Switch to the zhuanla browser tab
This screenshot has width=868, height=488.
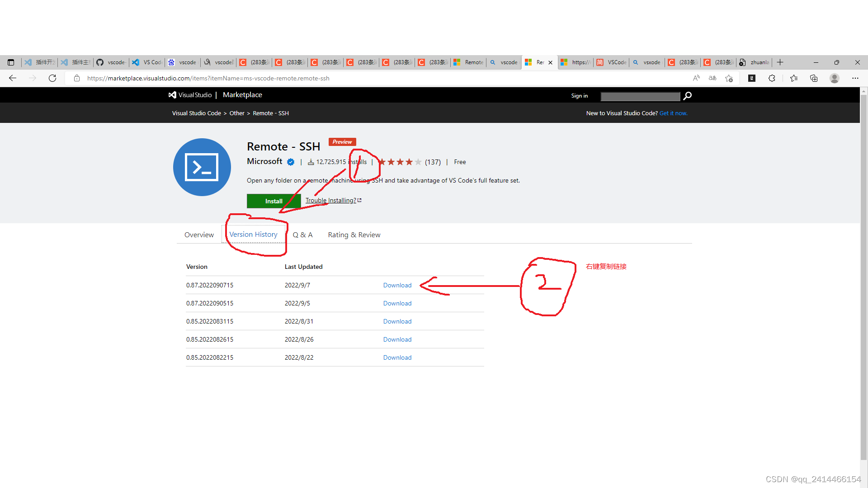(x=755, y=62)
